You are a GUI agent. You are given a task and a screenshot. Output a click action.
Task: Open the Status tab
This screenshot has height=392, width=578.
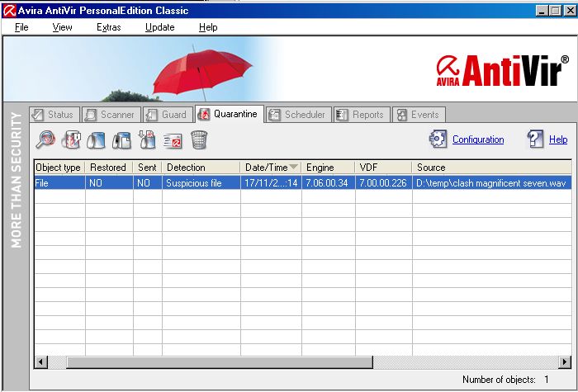pos(54,115)
